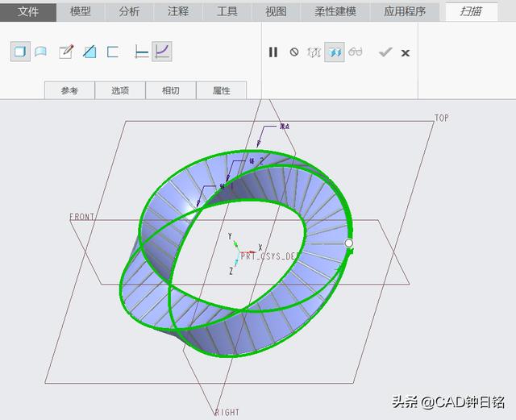Click the attached preview icon
Screen dimensions: 516x420
pyautogui.click(x=335, y=52)
